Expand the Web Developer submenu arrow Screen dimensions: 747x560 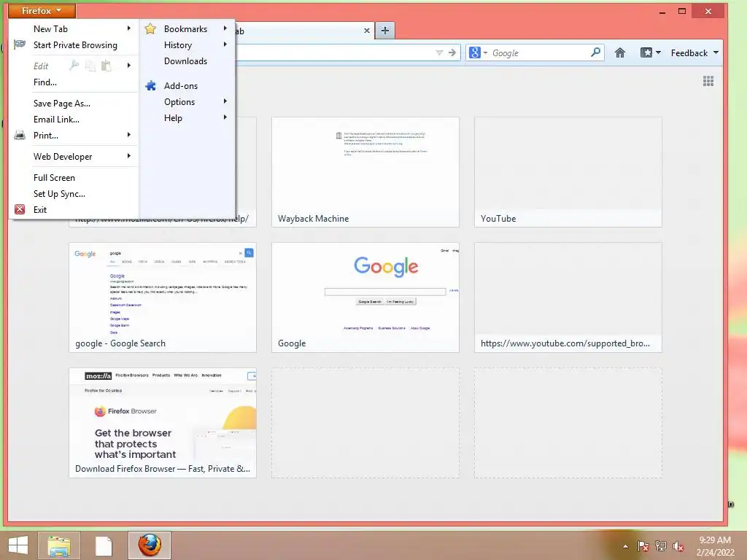128,156
